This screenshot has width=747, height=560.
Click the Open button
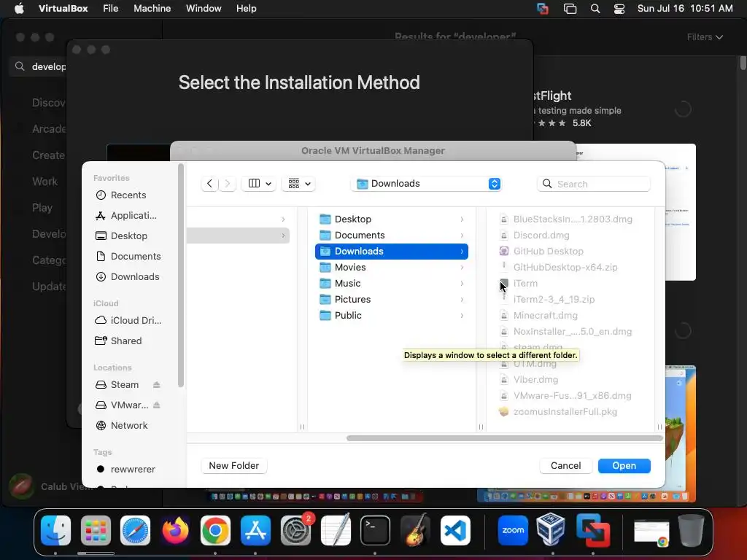[x=624, y=466]
